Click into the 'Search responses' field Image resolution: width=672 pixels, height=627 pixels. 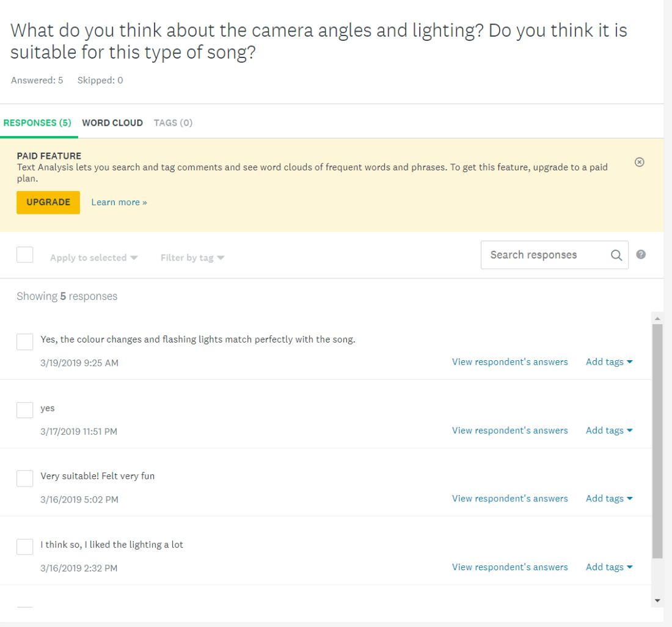(544, 255)
